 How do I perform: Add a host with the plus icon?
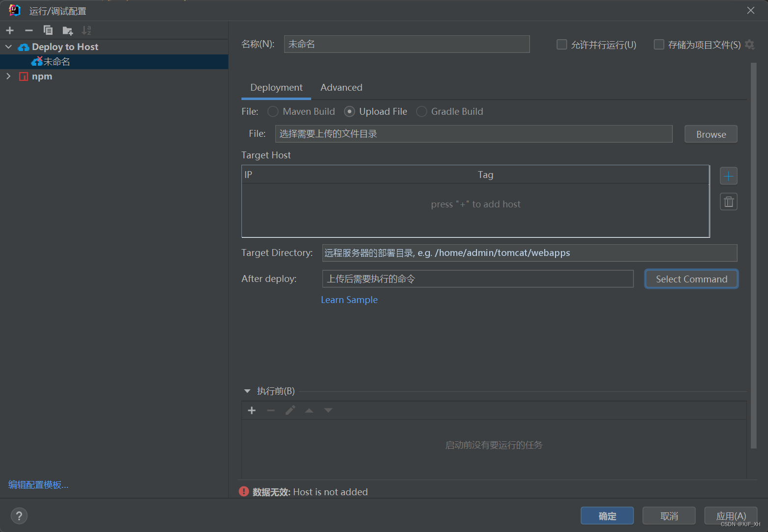(x=728, y=176)
